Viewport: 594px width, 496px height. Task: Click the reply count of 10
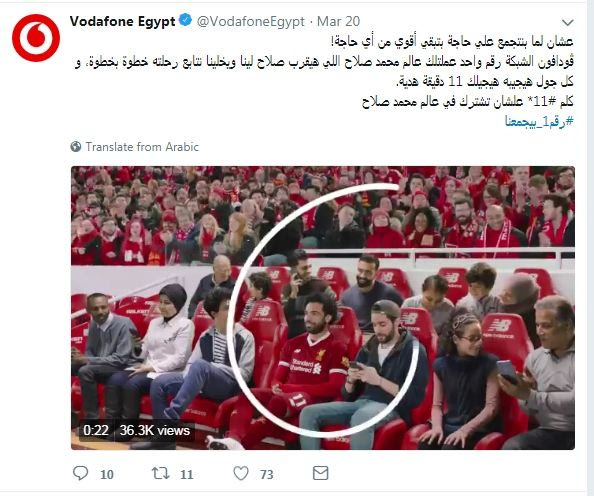pos(107,474)
